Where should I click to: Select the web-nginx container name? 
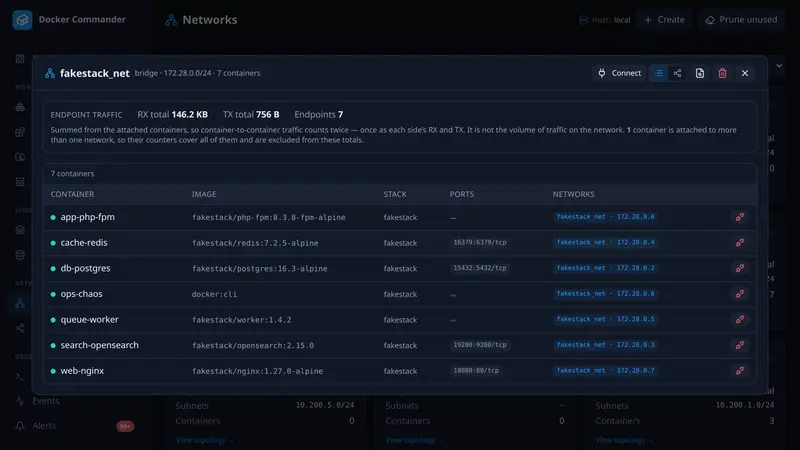tap(82, 371)
